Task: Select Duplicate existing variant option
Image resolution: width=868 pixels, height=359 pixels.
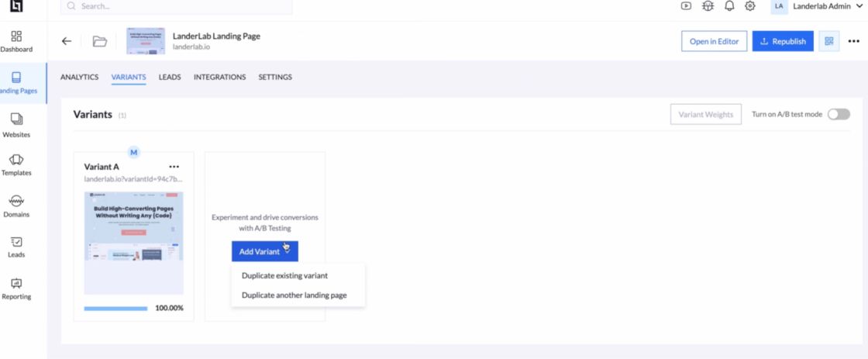Action: tap(284, 275)
